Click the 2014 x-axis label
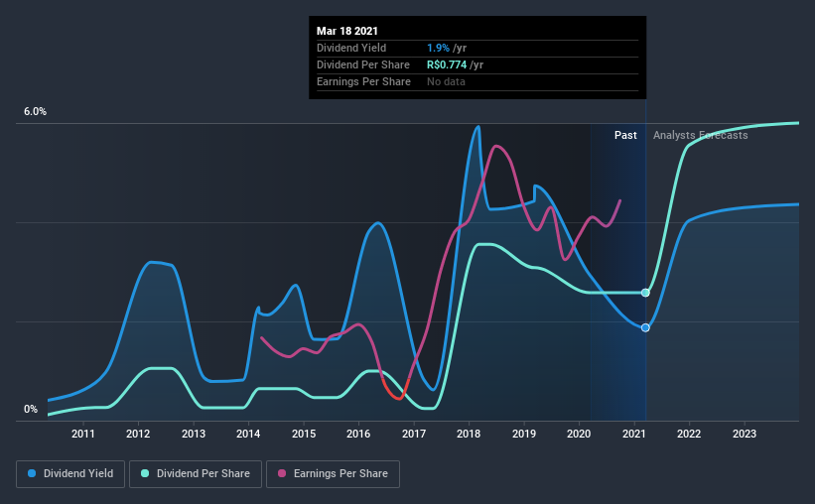Screen dimensions: 815x504 (248, 434)
